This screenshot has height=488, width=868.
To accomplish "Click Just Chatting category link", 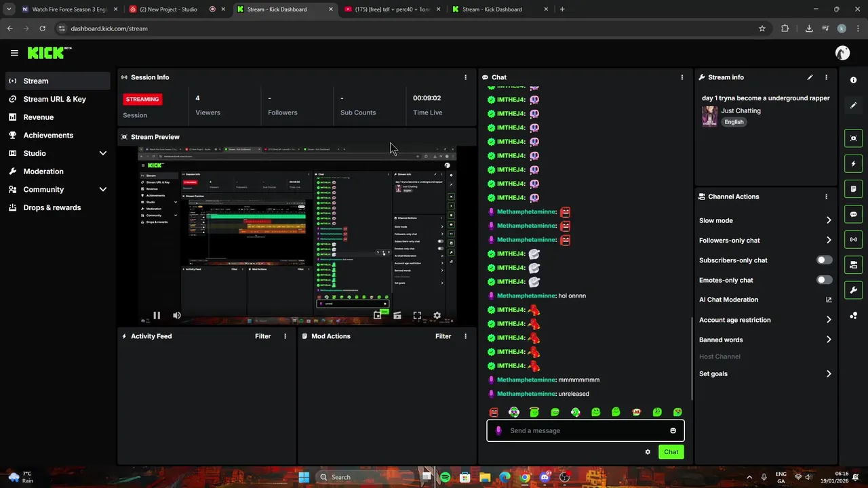I will click(x=741, y=110).
